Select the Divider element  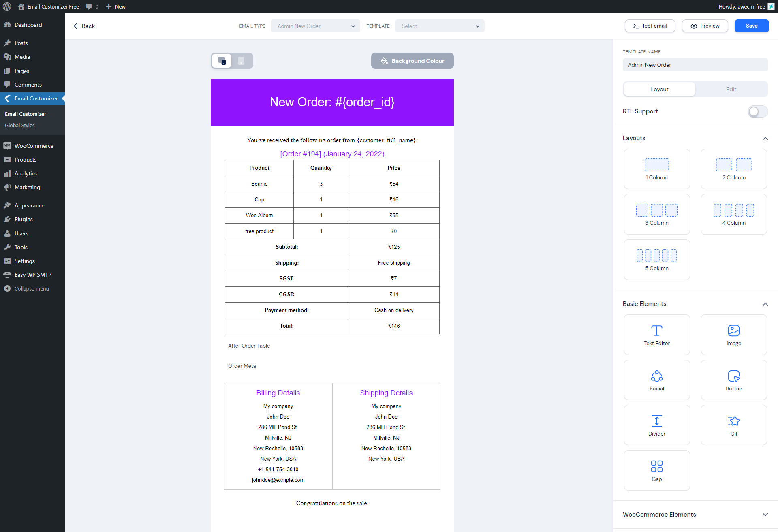click(x=657, y=425)
